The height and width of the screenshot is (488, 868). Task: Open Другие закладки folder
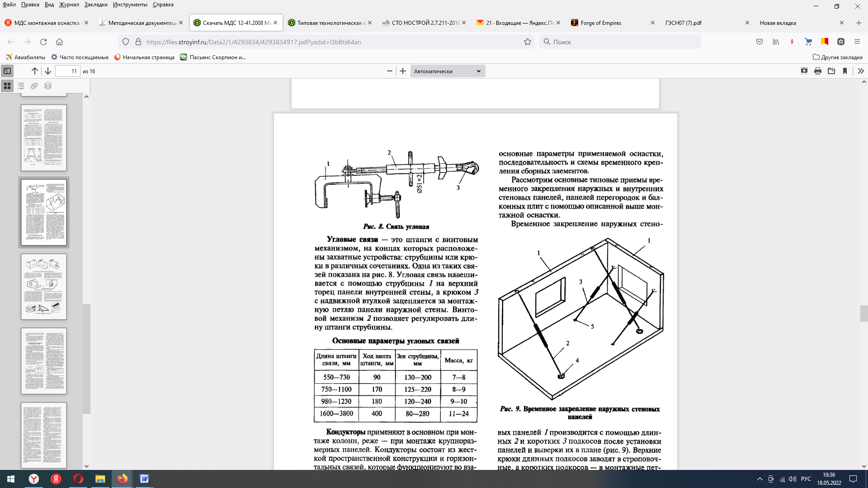click(838, 57)
